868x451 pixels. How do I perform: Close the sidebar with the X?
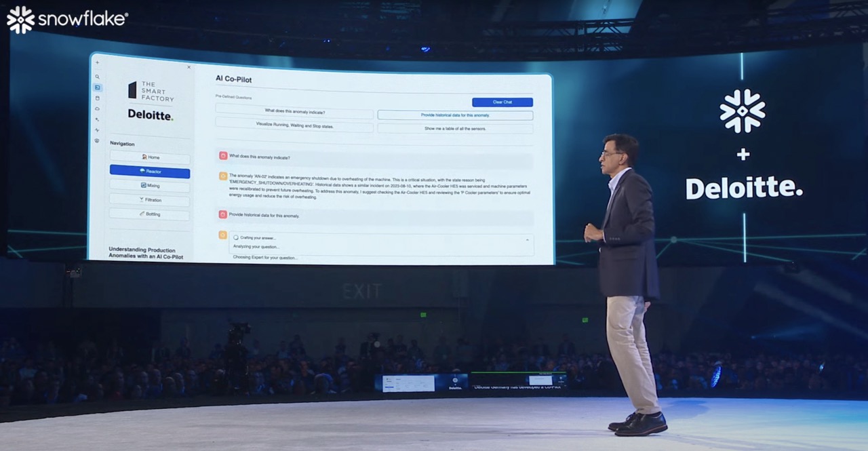tap(189, 67)
